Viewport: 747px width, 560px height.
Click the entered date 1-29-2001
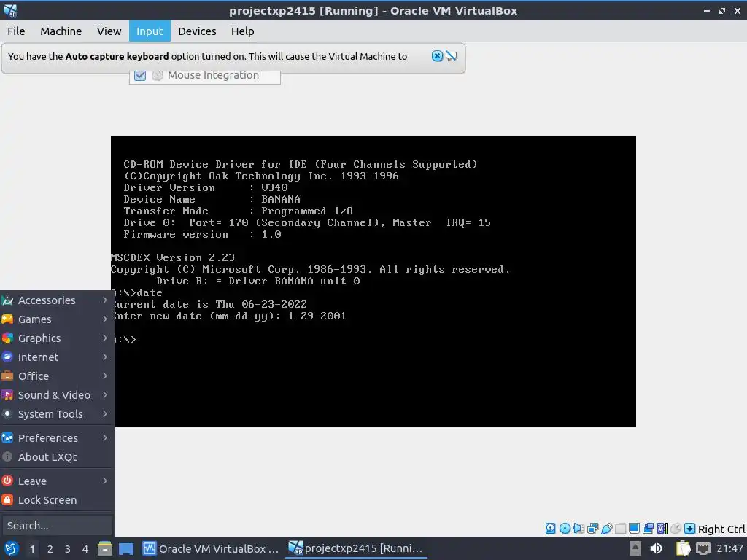coord(317,316)
